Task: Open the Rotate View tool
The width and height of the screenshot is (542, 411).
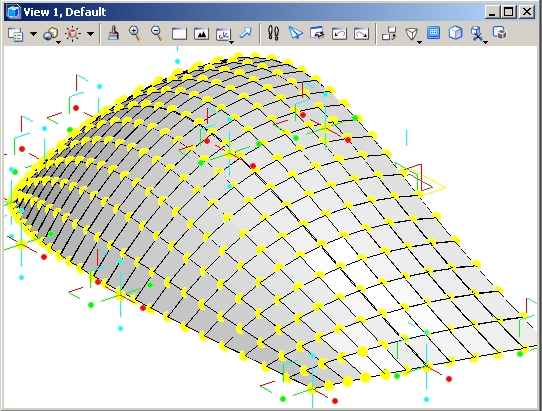Action: 224,35
